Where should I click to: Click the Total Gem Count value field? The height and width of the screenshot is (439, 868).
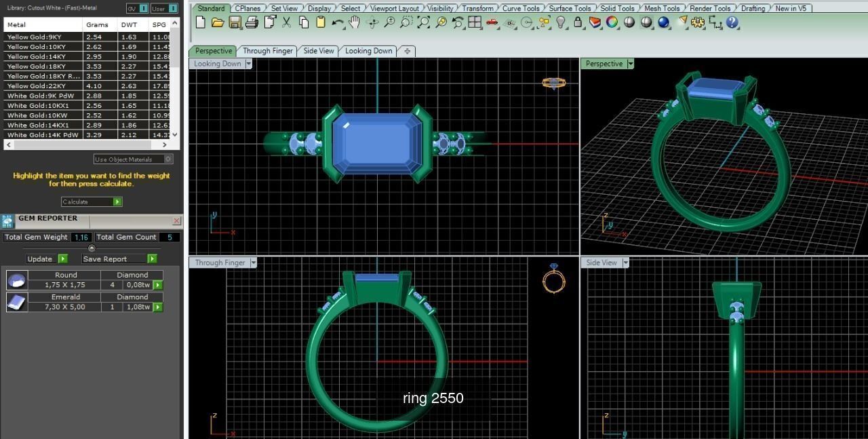tap(170, 237)
